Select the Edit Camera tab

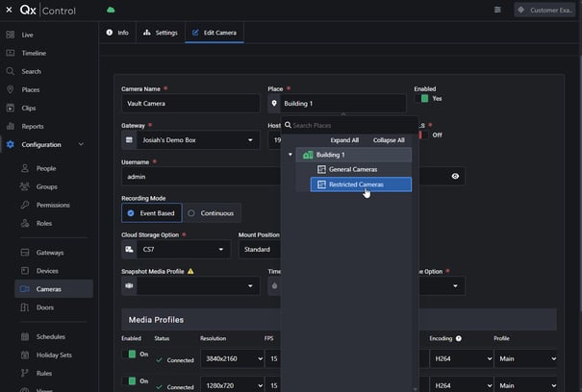[215, 33]
